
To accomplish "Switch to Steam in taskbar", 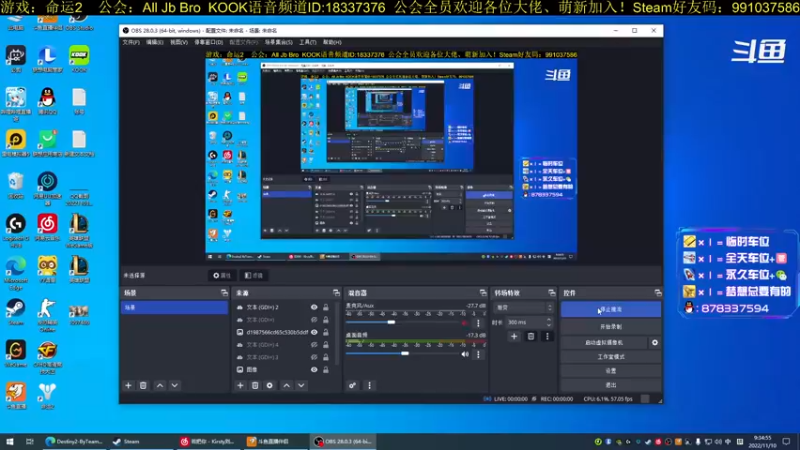I will (140, 441).
